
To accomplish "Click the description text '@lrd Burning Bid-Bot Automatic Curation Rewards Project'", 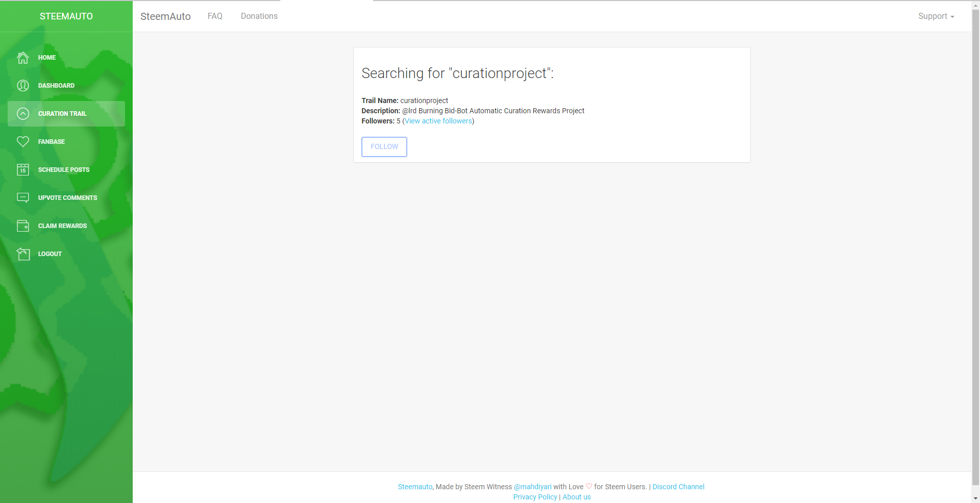I will 493,111.
